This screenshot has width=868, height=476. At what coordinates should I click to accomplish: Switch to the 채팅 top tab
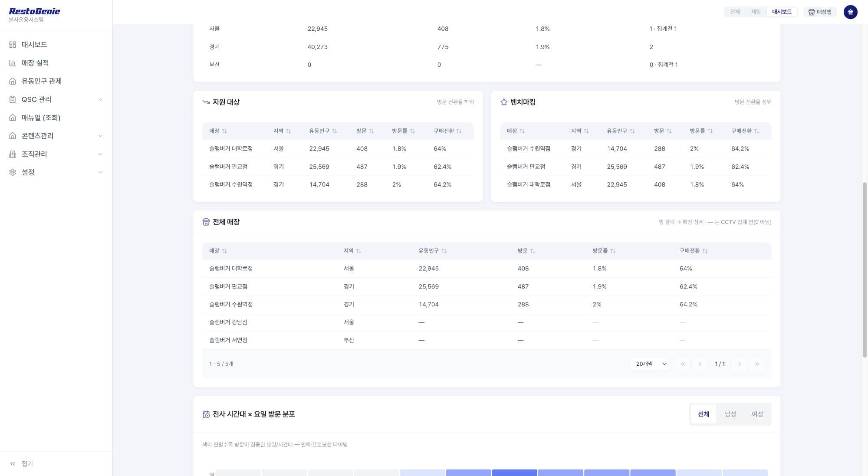click(756, 12)
